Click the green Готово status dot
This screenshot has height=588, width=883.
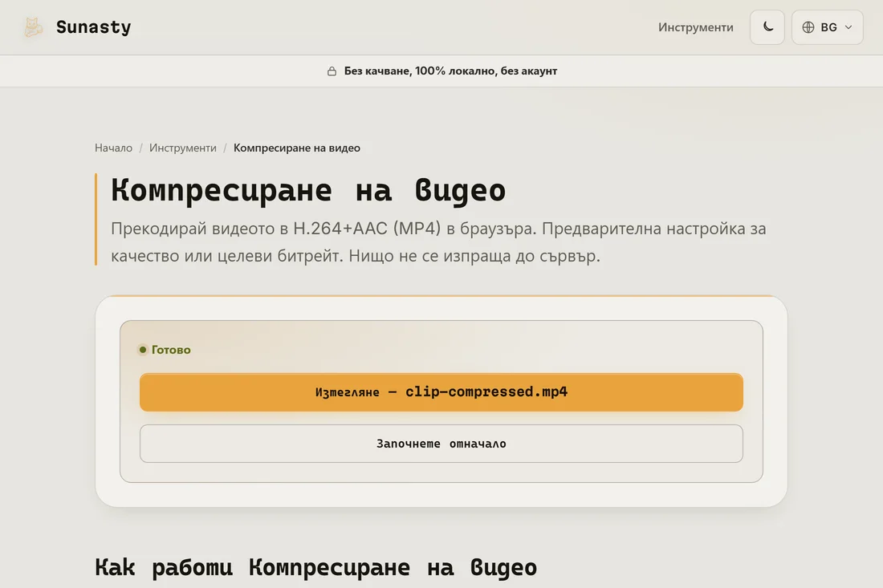[x=143, y=350]
